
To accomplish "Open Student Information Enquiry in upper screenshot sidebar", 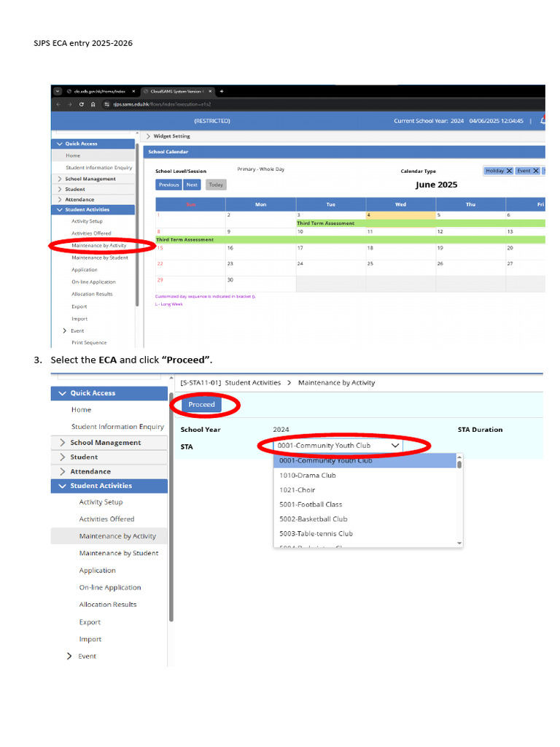I will click(x=98, y=168).
